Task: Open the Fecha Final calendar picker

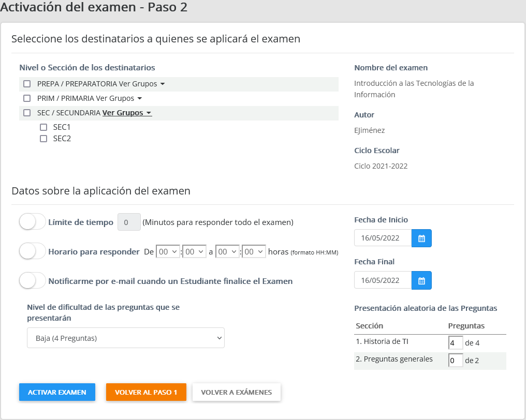Action: tap(421, 280)
